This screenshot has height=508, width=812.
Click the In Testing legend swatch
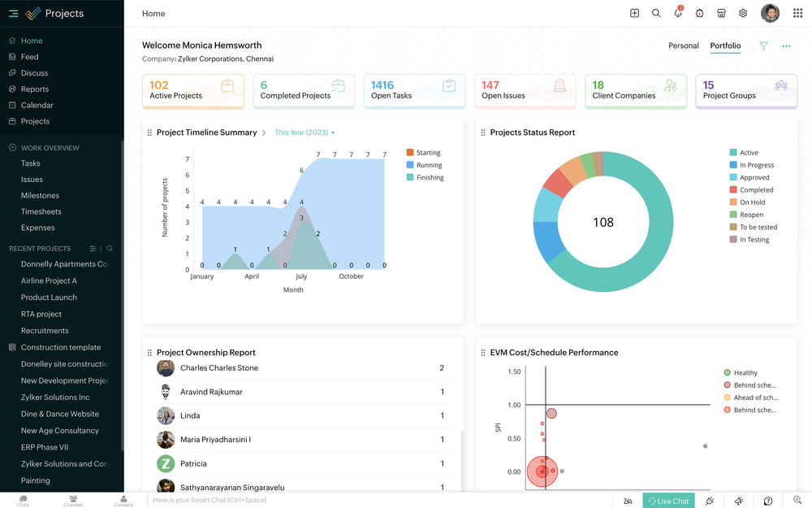tap(732, 240)
